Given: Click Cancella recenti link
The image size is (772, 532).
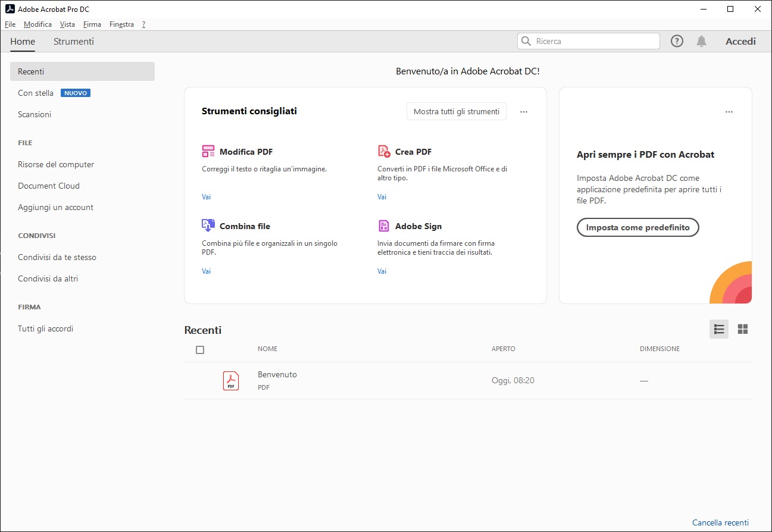Looking at the screenshot, I should [720, 522].
